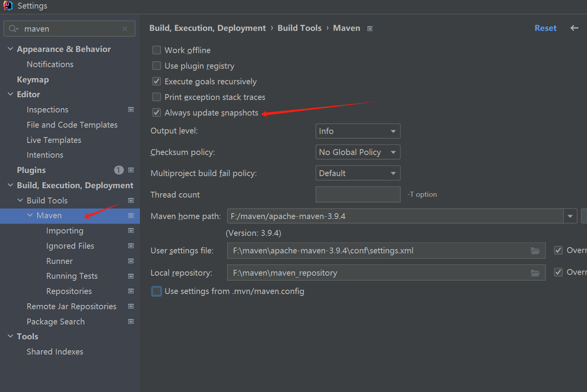Screen dimensions: 587x392
Task: Browse for the User settings file via the folder icon
Action: [x=535, y=251]
